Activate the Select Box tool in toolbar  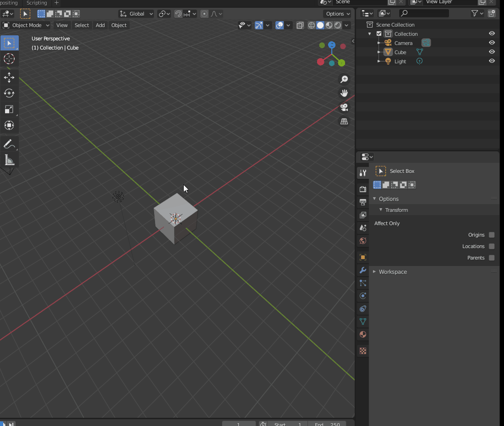(x=9, y=43)
